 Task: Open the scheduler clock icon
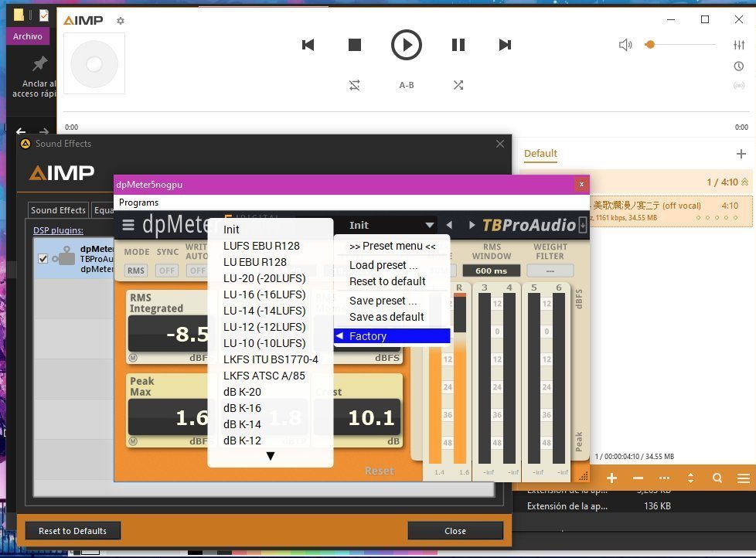click(739, 66)
